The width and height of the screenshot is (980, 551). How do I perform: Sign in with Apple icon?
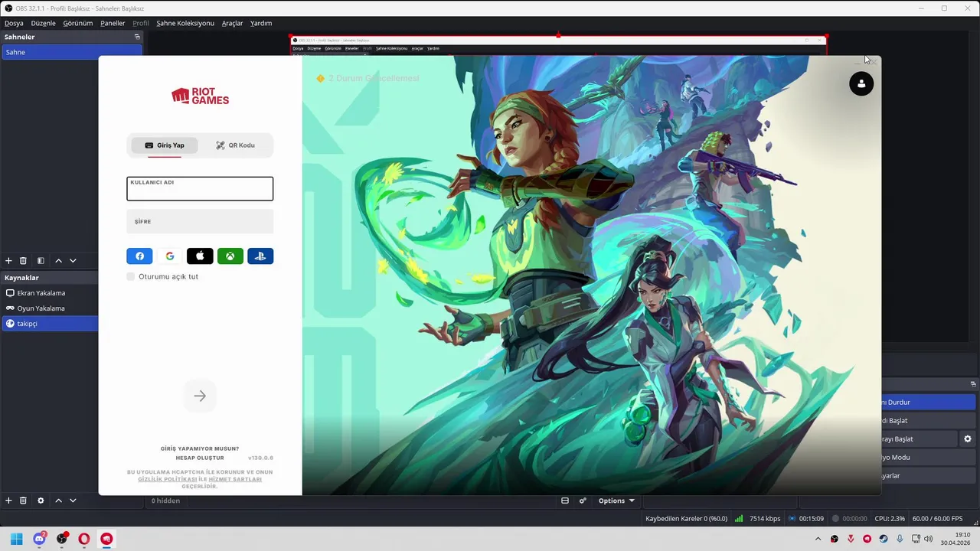pyautogui.click(x=200, y=256)
